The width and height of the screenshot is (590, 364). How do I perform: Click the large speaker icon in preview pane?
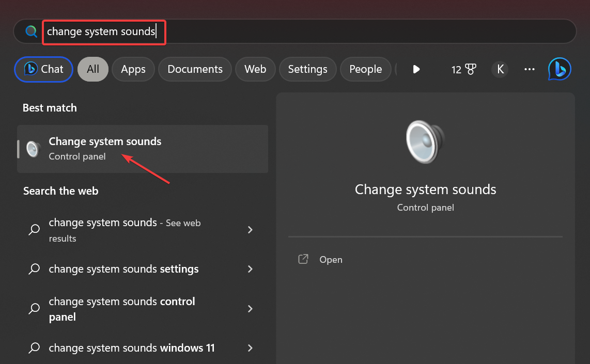425,142
